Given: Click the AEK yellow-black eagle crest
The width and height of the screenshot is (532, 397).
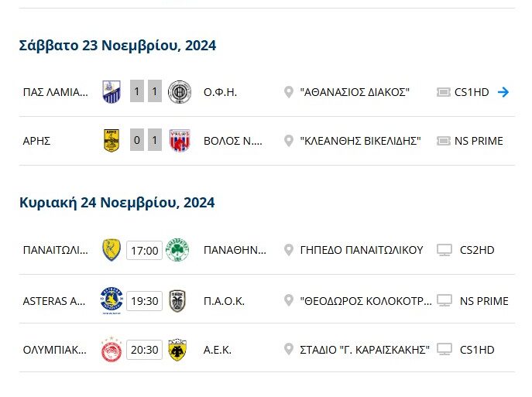Looking at the screenshot, I should tap(177, 349).
